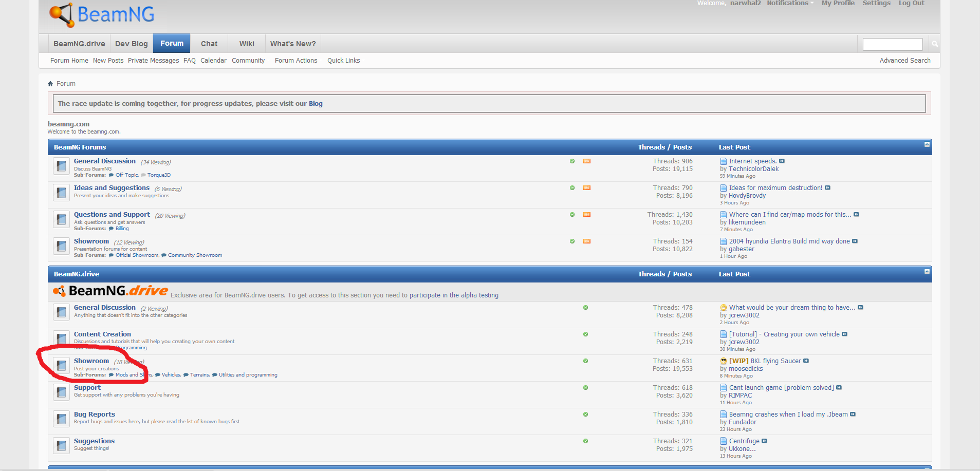The height and width of the screenshot is (471, 980).
Task: Open the Calendar link
Action: pos(213,61)
